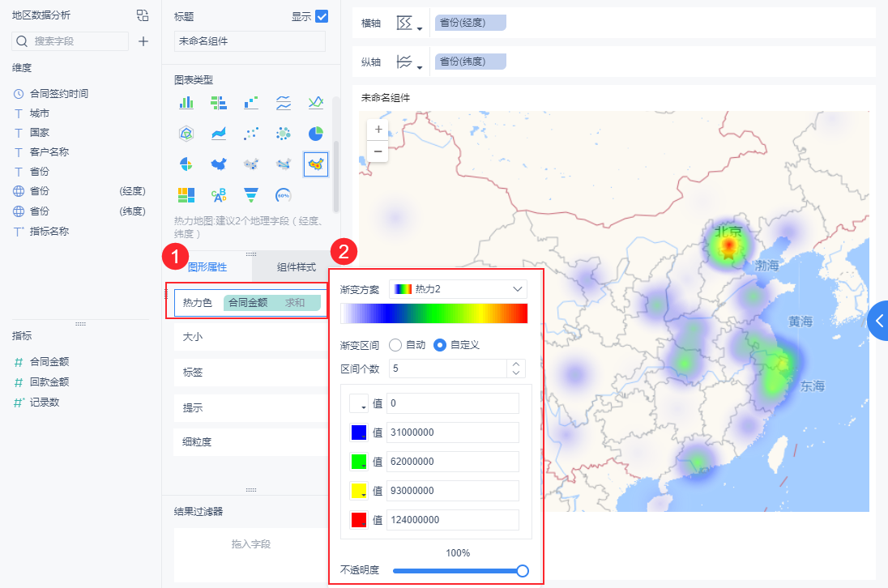Select the flow map chart type
This screenshot has width=888, height=588.
pos(283,164)
